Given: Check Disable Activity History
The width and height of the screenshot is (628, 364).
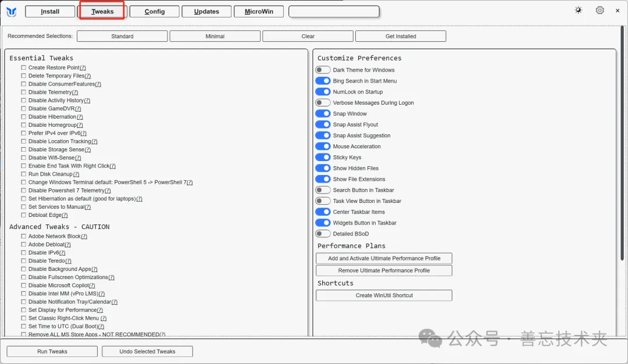Looking at the screenshot, I should point(24,101).
